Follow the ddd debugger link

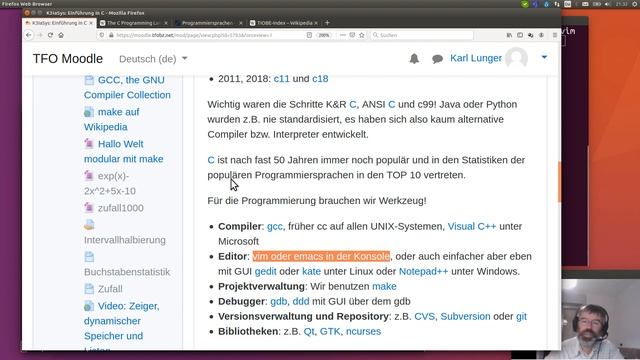(x=301, y=302)
